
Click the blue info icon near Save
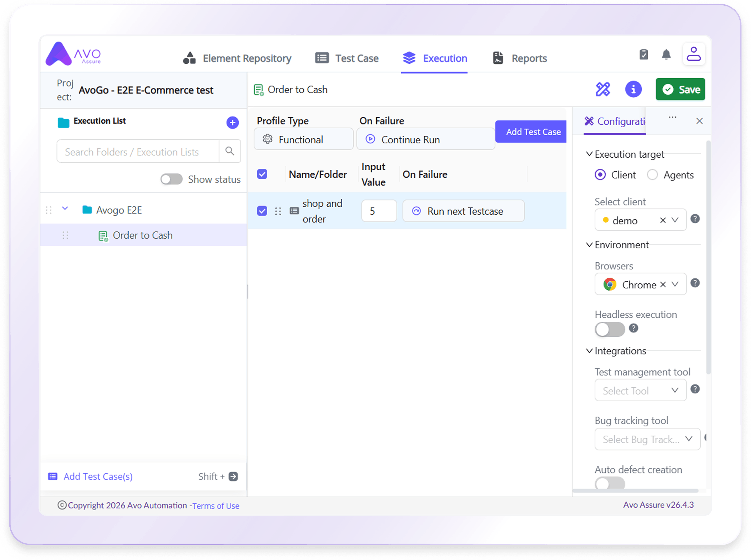[x=633, y=90]
